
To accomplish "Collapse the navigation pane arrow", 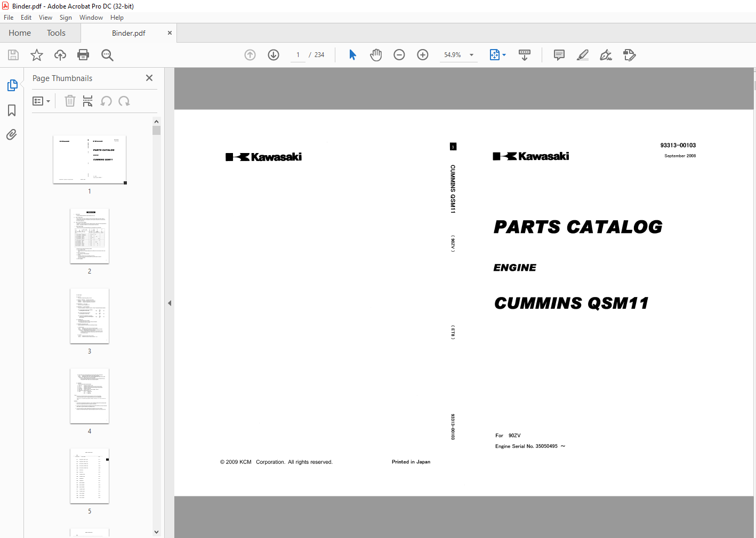I will click(x=170, y=303).
